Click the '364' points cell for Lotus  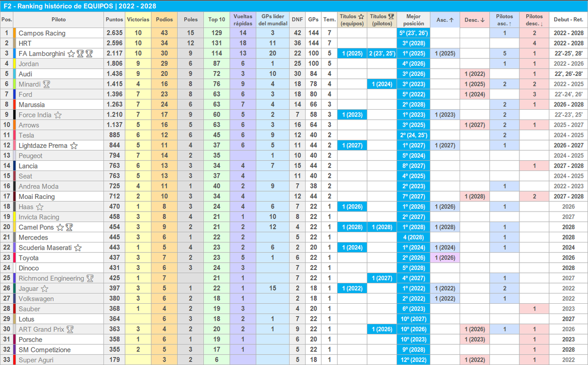pyautogui.click(x=114, y=319)
